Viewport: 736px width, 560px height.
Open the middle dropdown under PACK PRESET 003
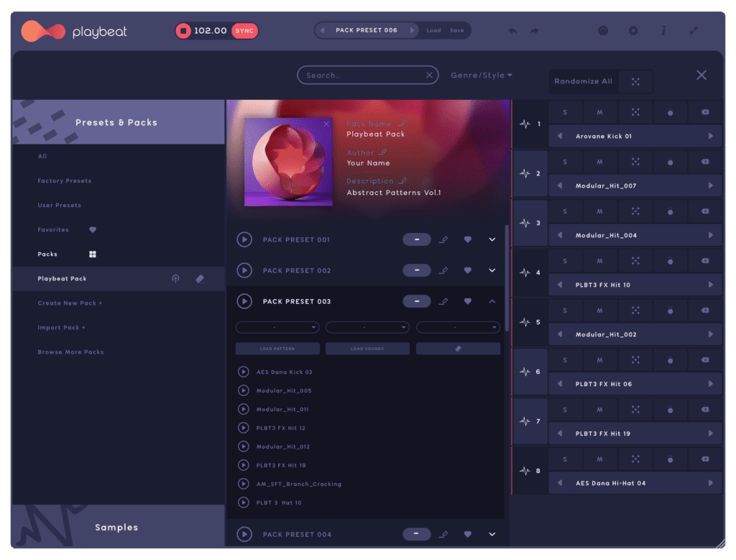(367, 327)
